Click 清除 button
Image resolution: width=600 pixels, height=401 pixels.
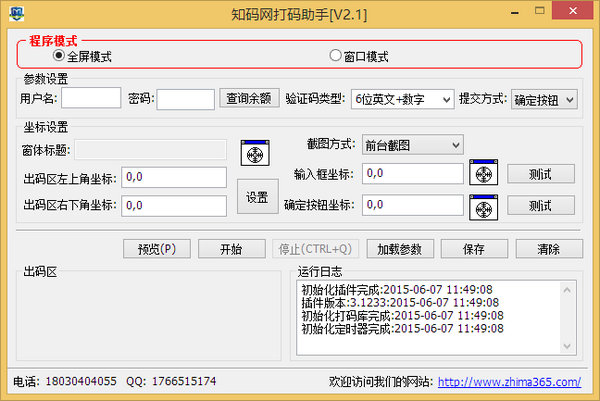[x=549, y=249]
